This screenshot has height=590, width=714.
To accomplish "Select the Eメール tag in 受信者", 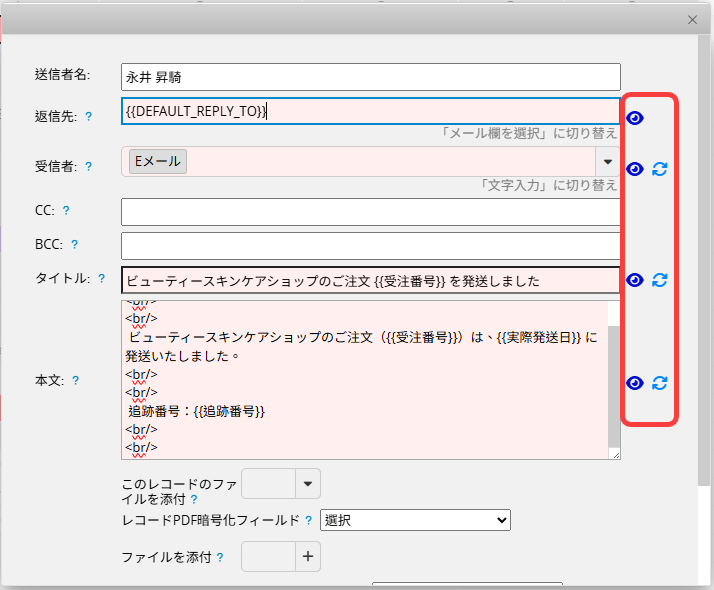I will pyautogui.click(x=158, y=162).
